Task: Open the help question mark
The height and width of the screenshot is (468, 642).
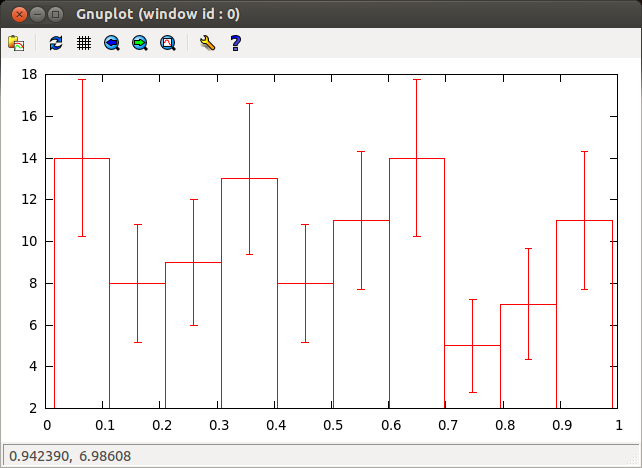Action: click(x=235, y=43)
